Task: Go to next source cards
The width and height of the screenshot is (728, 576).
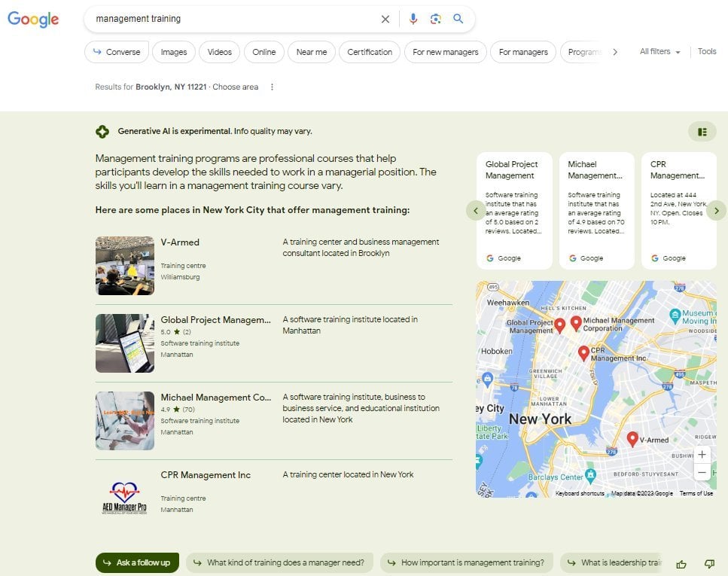Action: click(717, 210)
